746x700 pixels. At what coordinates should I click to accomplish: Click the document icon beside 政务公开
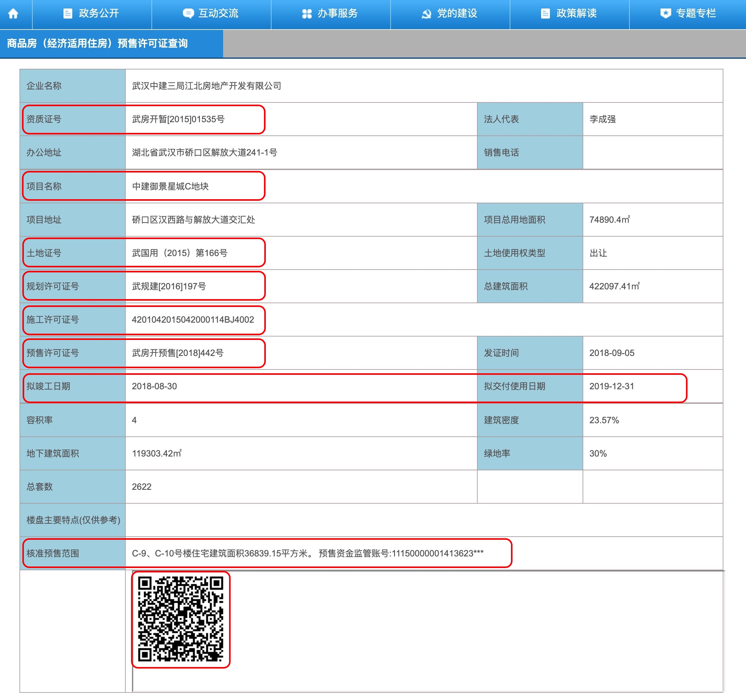68,14
